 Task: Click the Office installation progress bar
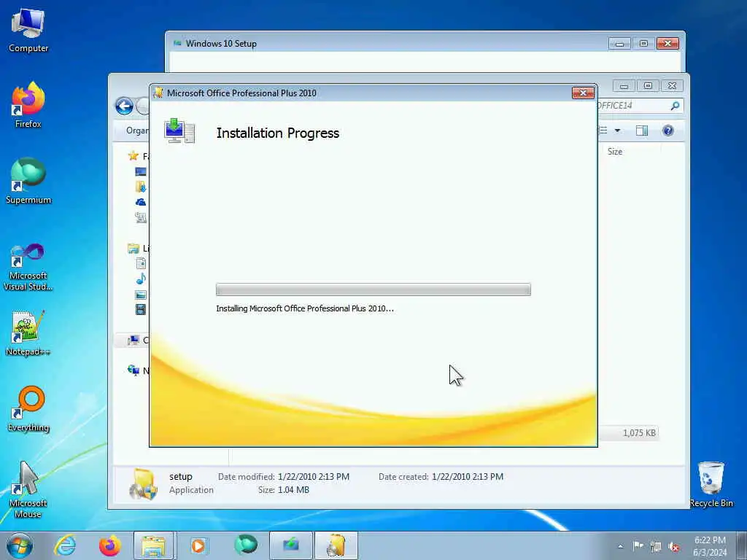pyautogui.click(x=373, y=289)
